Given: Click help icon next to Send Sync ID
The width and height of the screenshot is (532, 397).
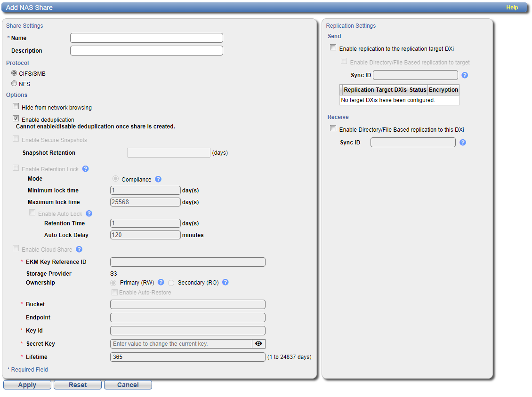Looking at the screenshot, I should (465, 75).
